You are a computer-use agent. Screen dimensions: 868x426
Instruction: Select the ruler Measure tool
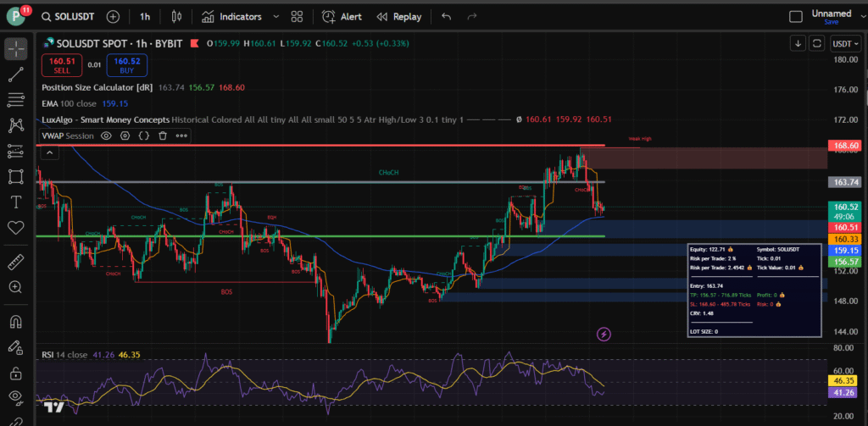pos(16,262)
